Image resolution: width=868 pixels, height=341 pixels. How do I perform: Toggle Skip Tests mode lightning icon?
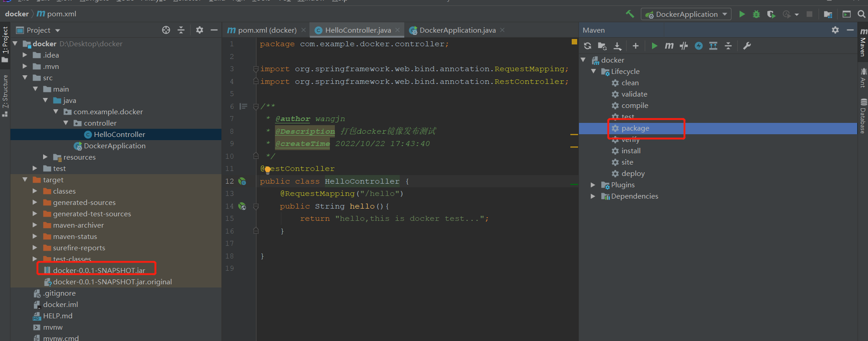tap(699, 46)
